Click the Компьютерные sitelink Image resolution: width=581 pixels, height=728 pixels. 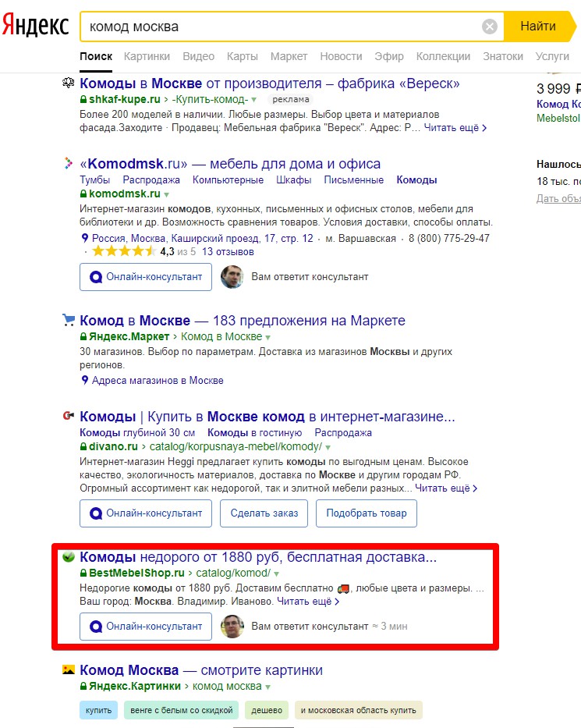pyautogui.click(x=228, y=179)
